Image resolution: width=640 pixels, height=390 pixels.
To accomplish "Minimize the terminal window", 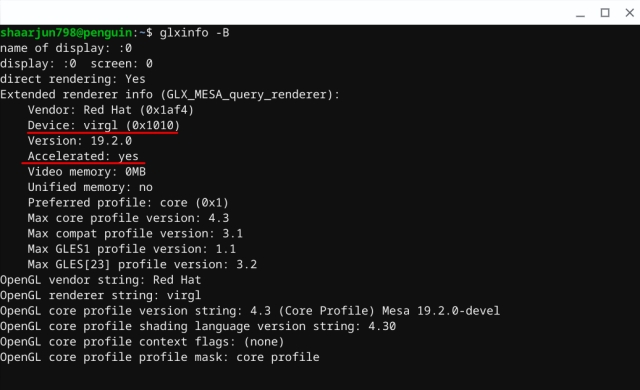I will tap(580, 13).
